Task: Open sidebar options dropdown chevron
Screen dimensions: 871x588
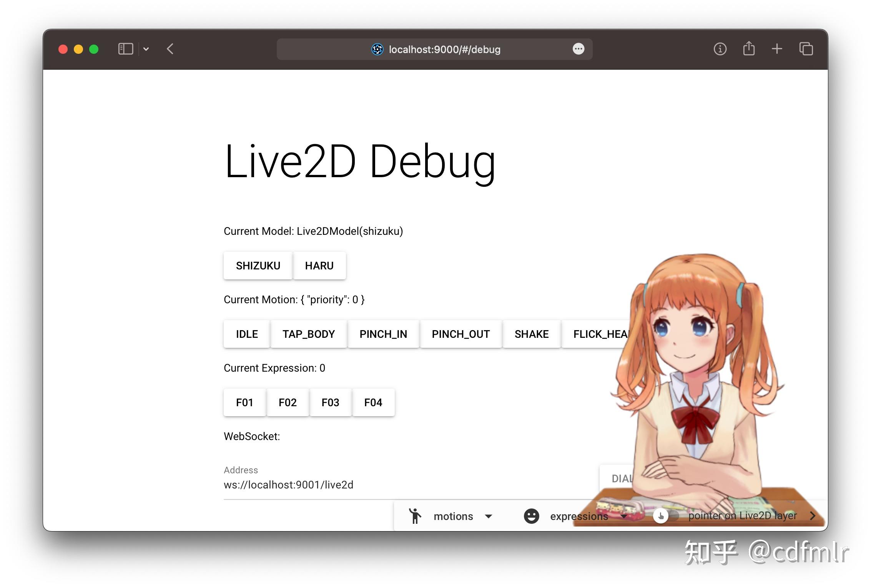Action: 146,49
